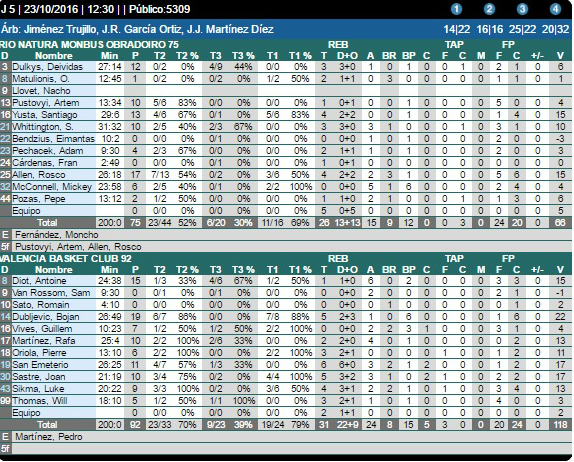Click the quarter 2 circle icon
Screen dimensions: 574x462
[x=489, y=9]
